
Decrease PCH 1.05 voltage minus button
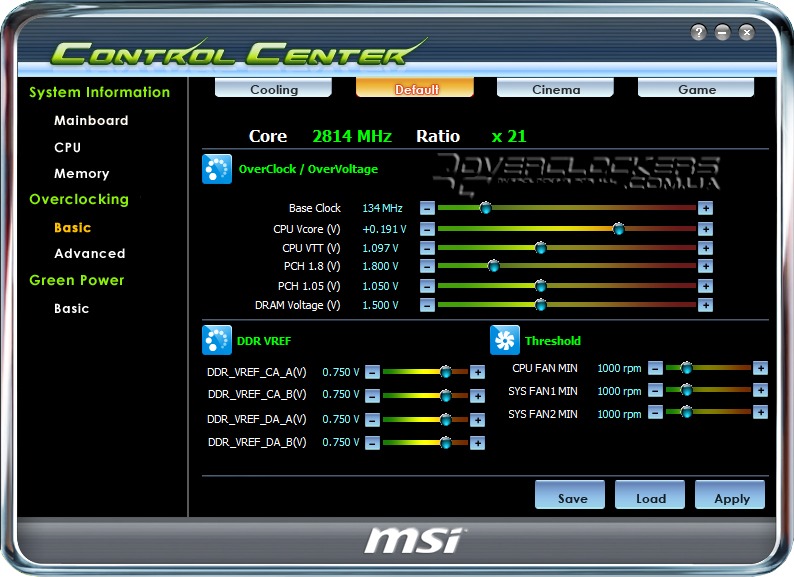pos(427,286)
